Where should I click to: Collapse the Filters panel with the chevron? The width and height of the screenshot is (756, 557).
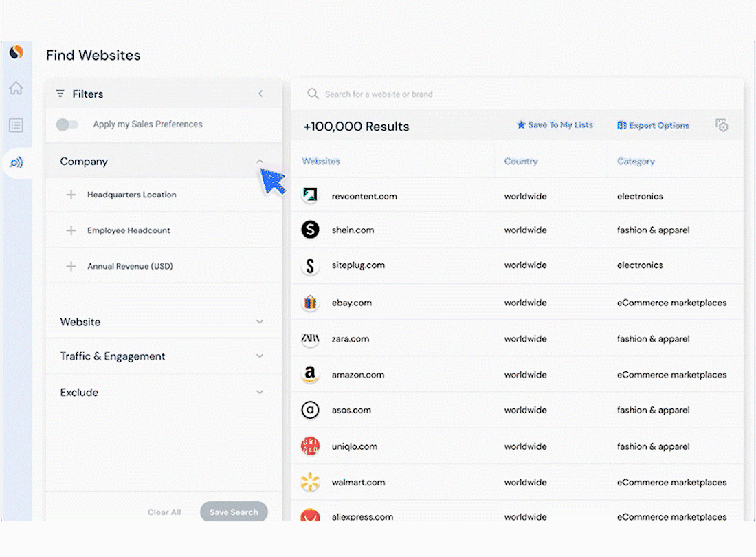pyautogui.click(x=260, y=94)
